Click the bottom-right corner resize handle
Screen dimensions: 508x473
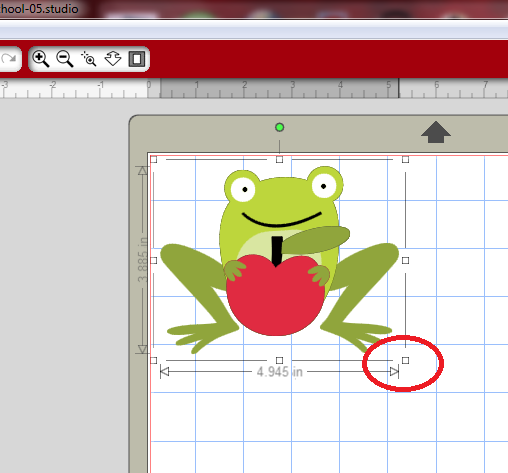[x=405, y=360]
